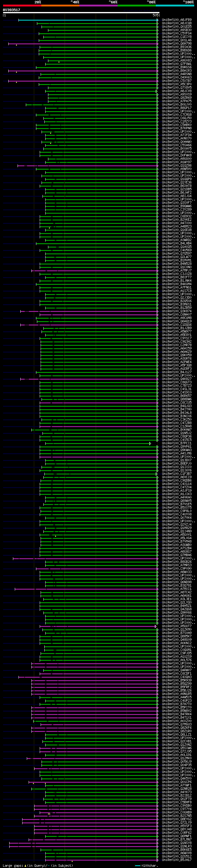
Task: Select hit label UniRef100_C6QJ50
Action: click(177, 118)
